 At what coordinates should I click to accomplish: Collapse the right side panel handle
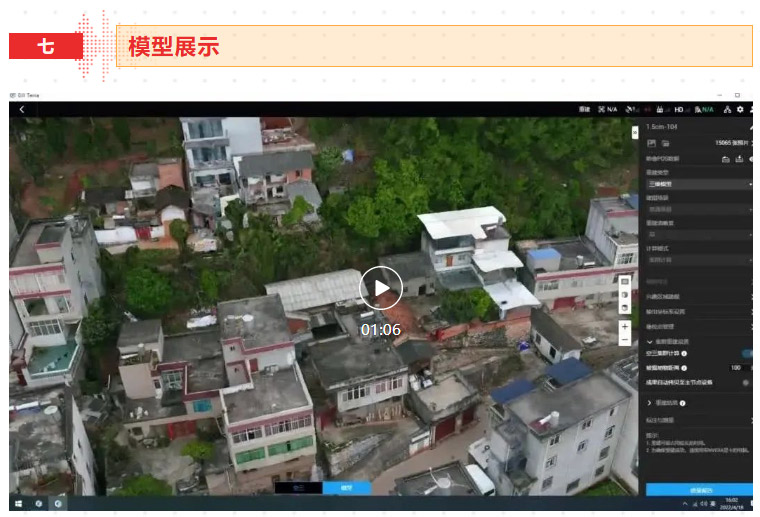(634, 131)
